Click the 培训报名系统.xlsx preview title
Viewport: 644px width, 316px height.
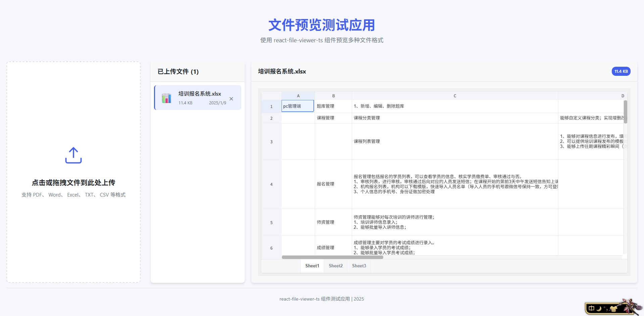(x=282, y=71)
